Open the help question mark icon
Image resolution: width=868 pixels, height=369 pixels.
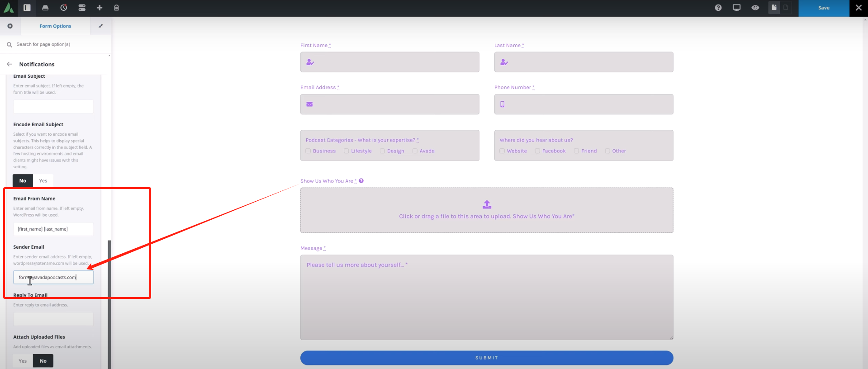click(x=718, y=8)
